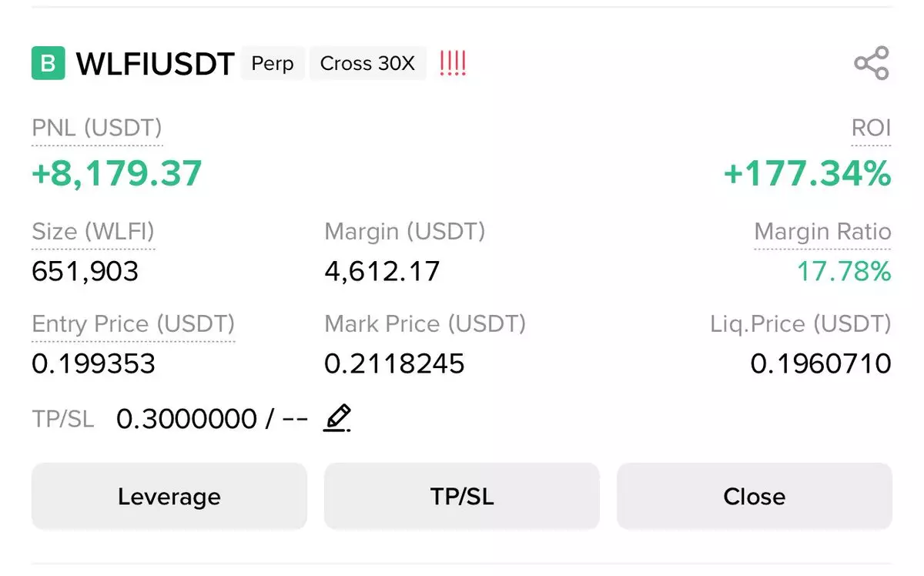Image resolution: width=924 pixels, height=576 pixels.
Task: Tap the TP/SL value 0.3000000 / --
Action: (212, 419)
